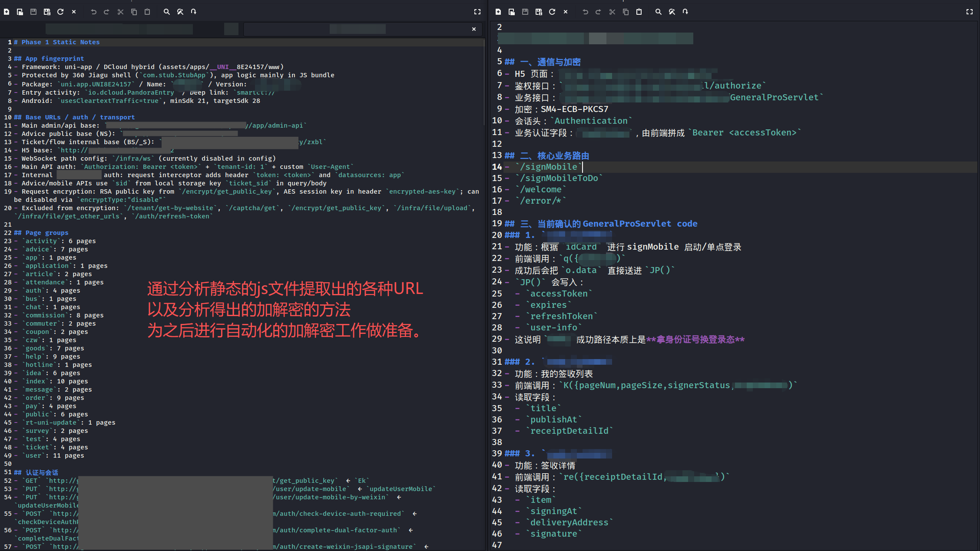Toggle fullscreen for the left editor
This screenshot has width=980, height=551.
[x=477, y=12]
